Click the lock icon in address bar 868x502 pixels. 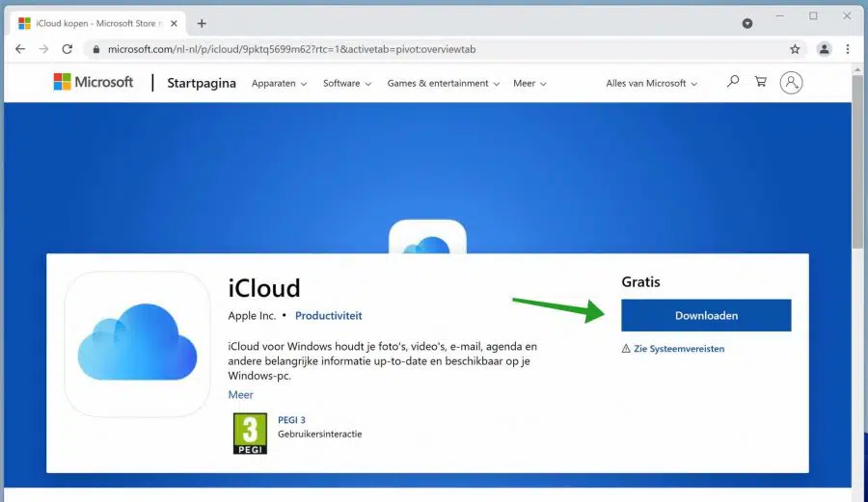(96, 49)
